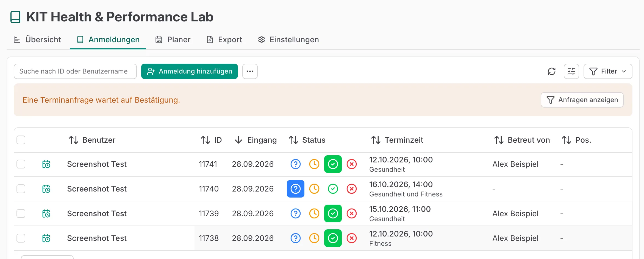Select the Anmeldungen tab
The image size is (644, 259).
[x=108, y=40]
